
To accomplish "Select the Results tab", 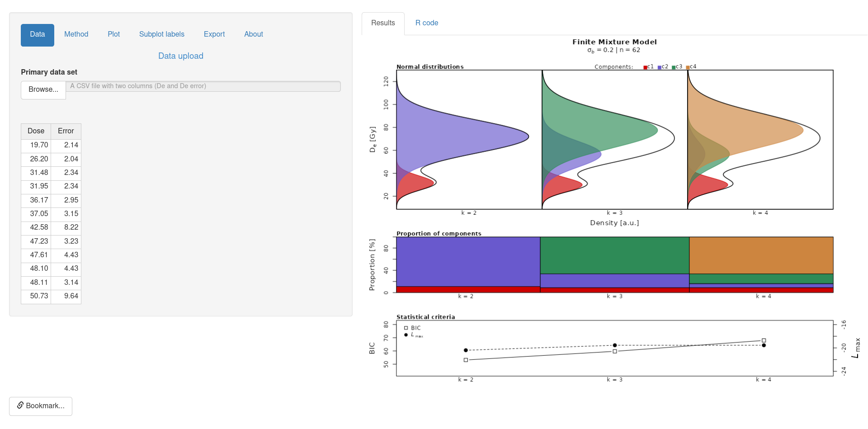I will click(x=383, y=23).
